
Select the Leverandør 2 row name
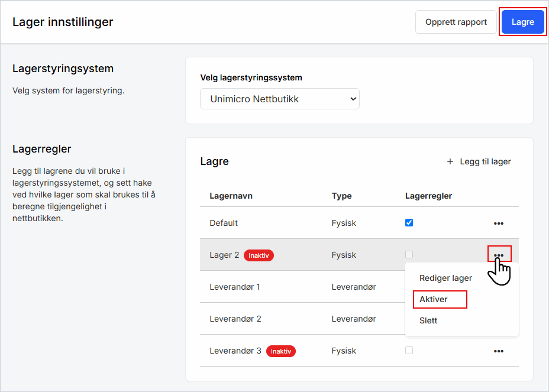pos(235,319)
